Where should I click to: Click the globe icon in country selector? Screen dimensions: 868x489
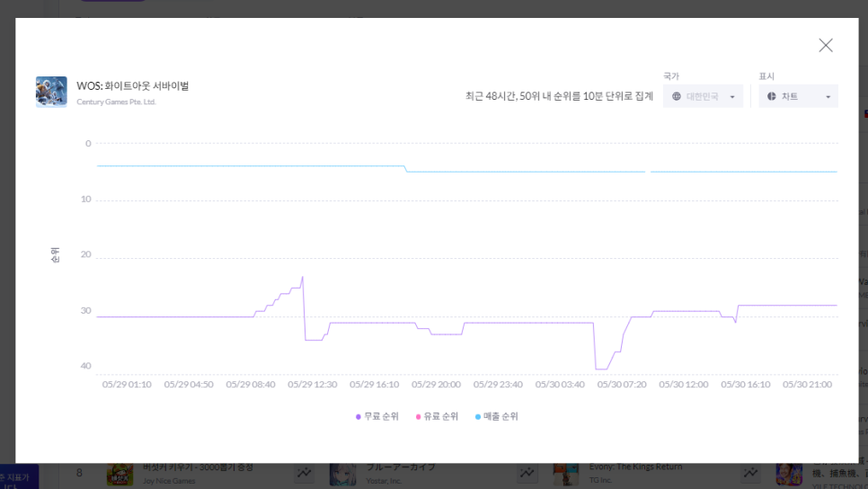tap(677, 96)
